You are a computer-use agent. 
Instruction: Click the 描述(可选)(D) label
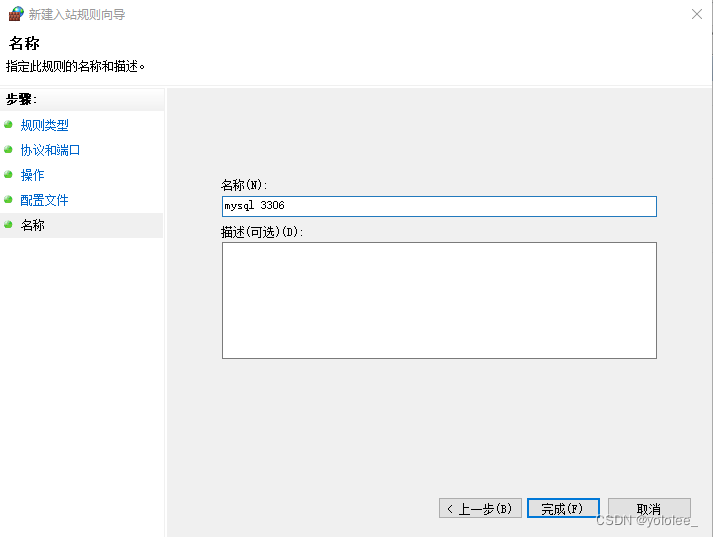click(261, 232)
